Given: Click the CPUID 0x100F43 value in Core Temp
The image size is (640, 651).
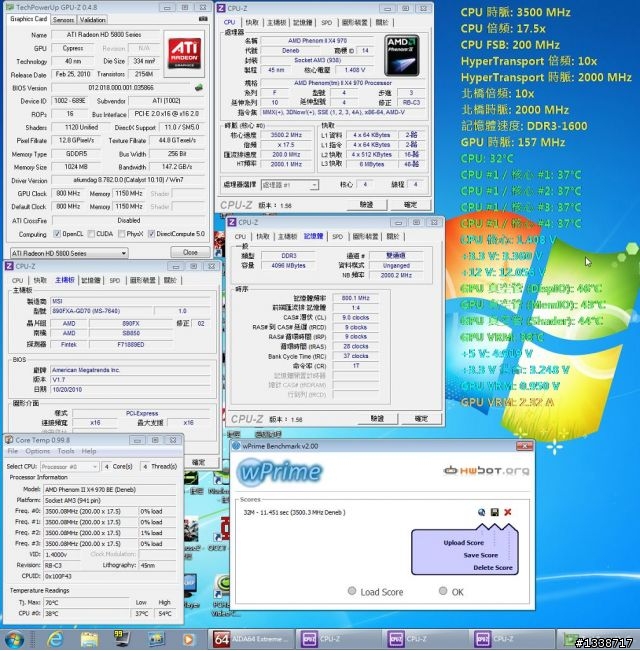Looking at the screenshot, I should pos(110,576).
